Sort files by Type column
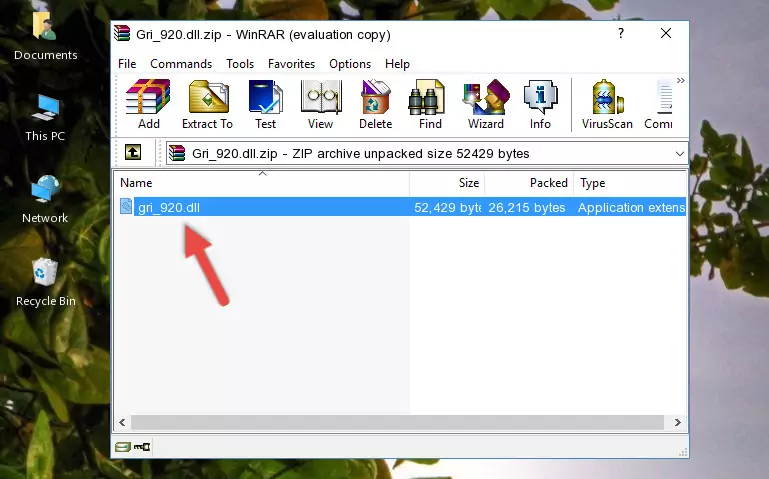This screenshot has height=479, width=769. pyautogui.click(x=630, y=183)
